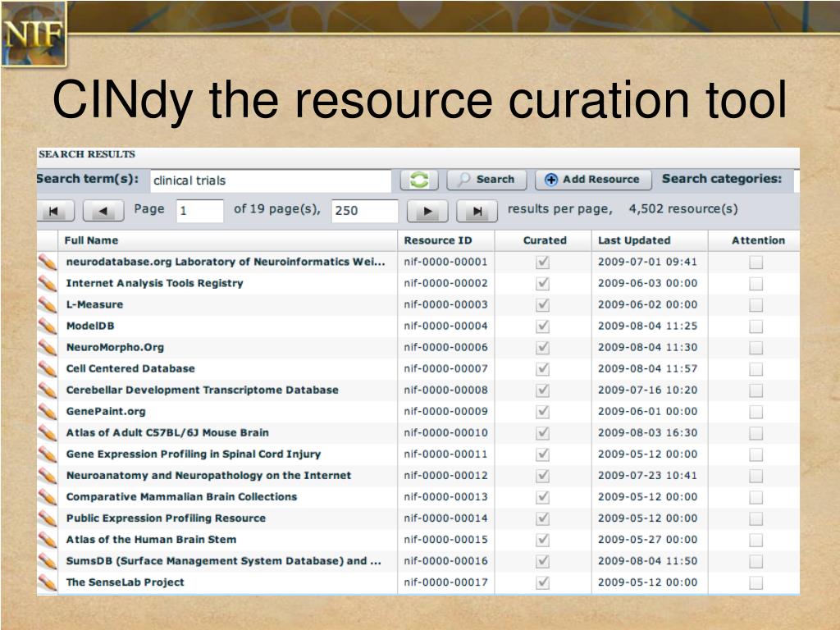
Task: Go to the previous results page
Action: point(103,211)
